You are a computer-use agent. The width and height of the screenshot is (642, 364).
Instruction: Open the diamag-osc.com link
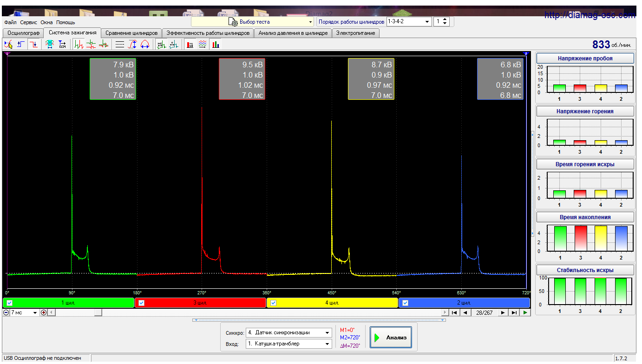590,15
